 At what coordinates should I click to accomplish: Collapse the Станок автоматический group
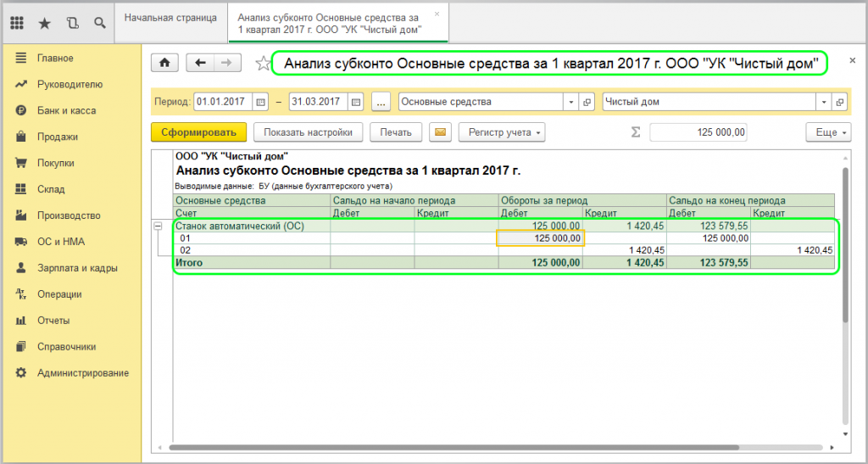[x=158, y=226]
